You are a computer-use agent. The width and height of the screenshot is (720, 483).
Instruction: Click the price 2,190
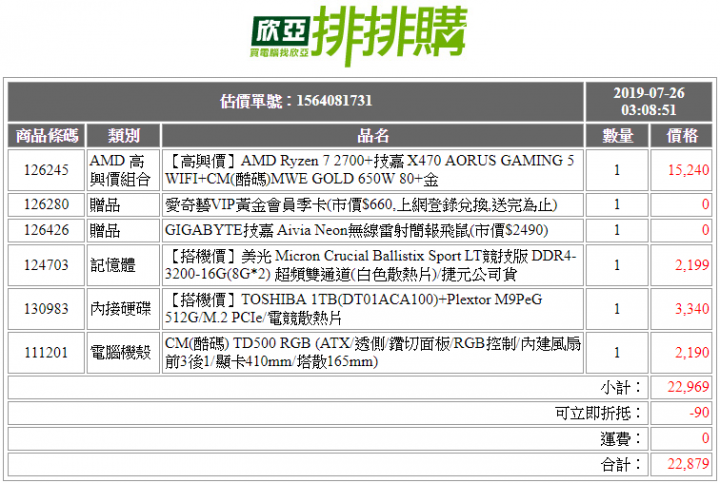(x=692, y=353)
